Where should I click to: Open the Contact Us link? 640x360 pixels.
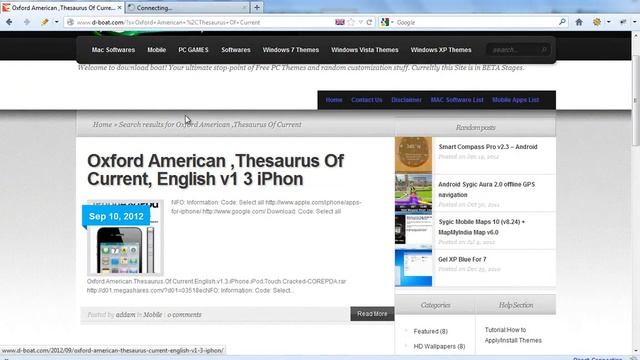(367, 100)
